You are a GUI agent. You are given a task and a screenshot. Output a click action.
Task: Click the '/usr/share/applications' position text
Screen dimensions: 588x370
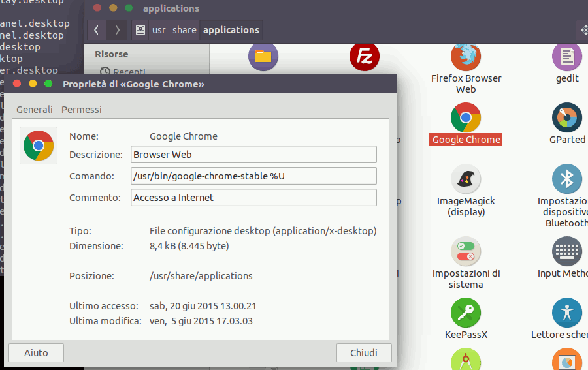point(201,276)
